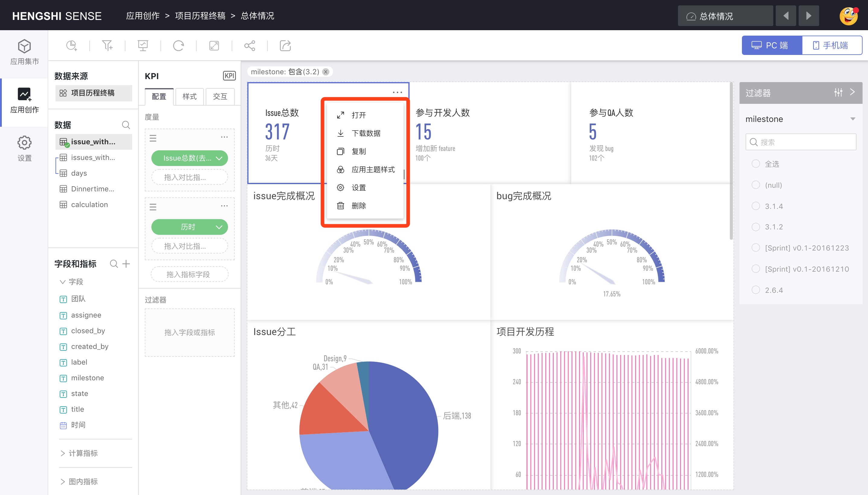Choose 设置 from the context menu
Screen dimensions: 868x495
pos(365,187)
